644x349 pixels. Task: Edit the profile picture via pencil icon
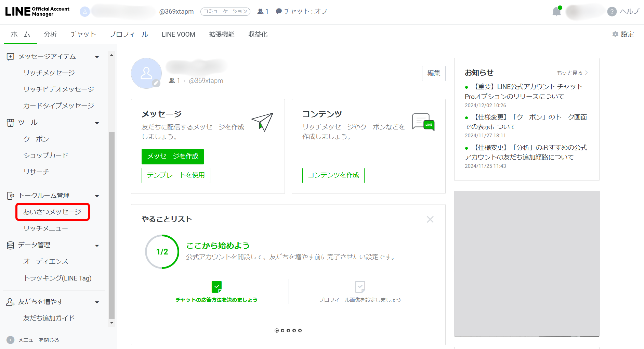tap(157, 83)
